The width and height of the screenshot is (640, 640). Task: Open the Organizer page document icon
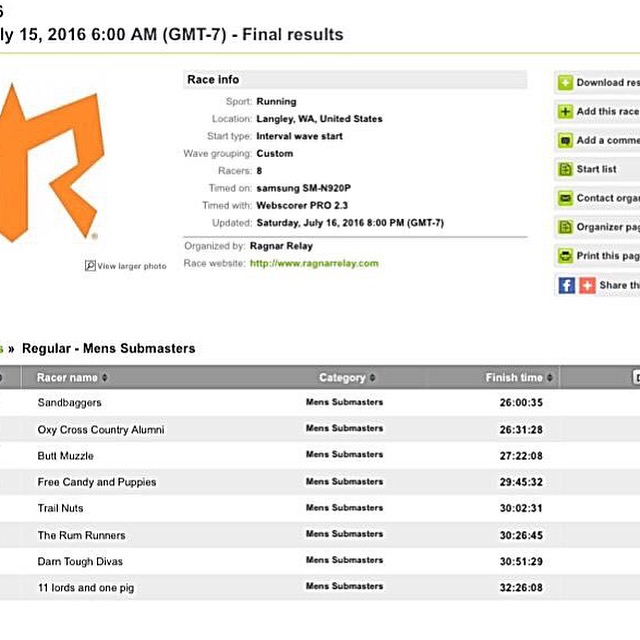(x=565, y=227)
